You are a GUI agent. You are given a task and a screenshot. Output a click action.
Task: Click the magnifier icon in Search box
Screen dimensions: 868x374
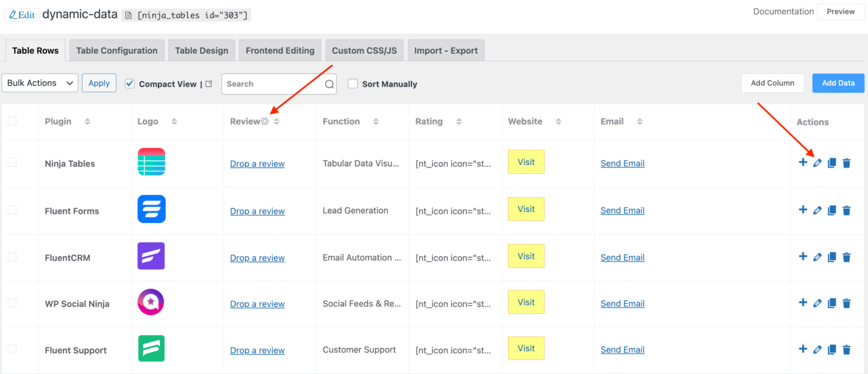pyautogui.click(x=329, y=84)
